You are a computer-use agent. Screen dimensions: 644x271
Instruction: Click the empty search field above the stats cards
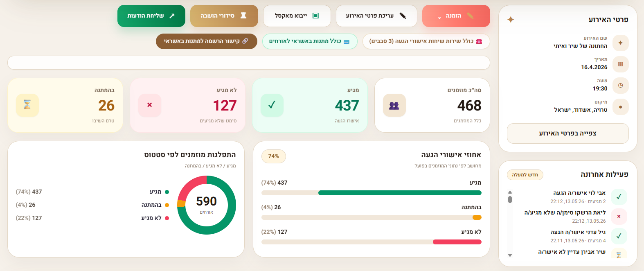tap(248, 63)
